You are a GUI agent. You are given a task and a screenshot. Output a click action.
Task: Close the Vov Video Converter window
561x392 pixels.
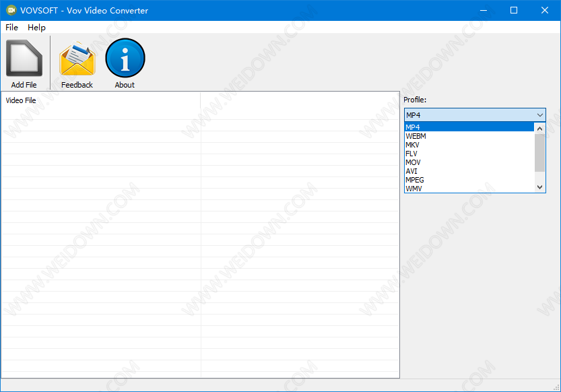545,10
